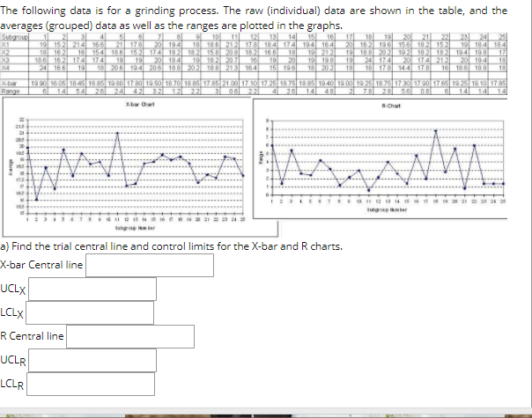Click the X-bar Chart graph image

(x=140, y=167)
